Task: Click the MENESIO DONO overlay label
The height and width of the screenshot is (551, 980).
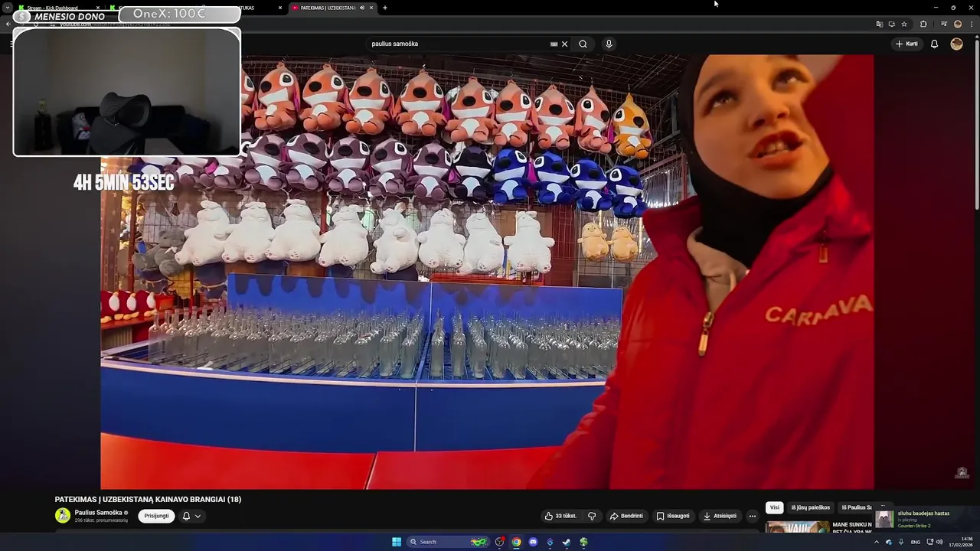Action: (70, 16)
